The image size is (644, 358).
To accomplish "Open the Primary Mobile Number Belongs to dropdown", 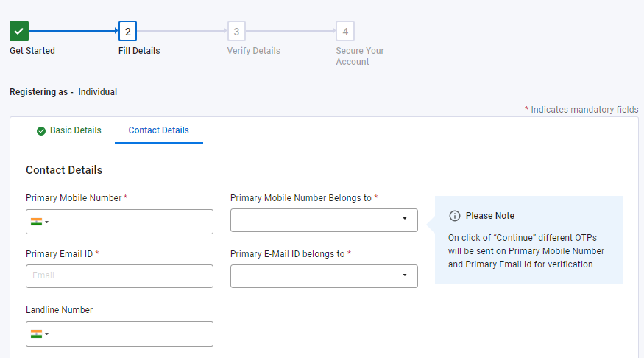I will pyautogui.click(x=324, y=220).
